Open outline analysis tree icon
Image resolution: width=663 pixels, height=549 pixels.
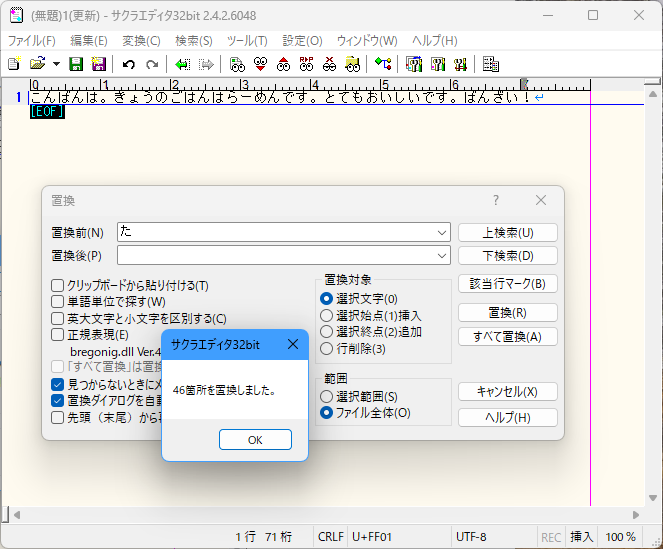click(x=383, y=64)
